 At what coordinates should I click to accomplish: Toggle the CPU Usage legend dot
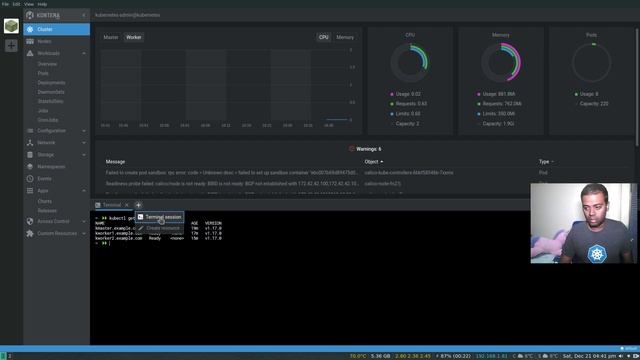392,94
